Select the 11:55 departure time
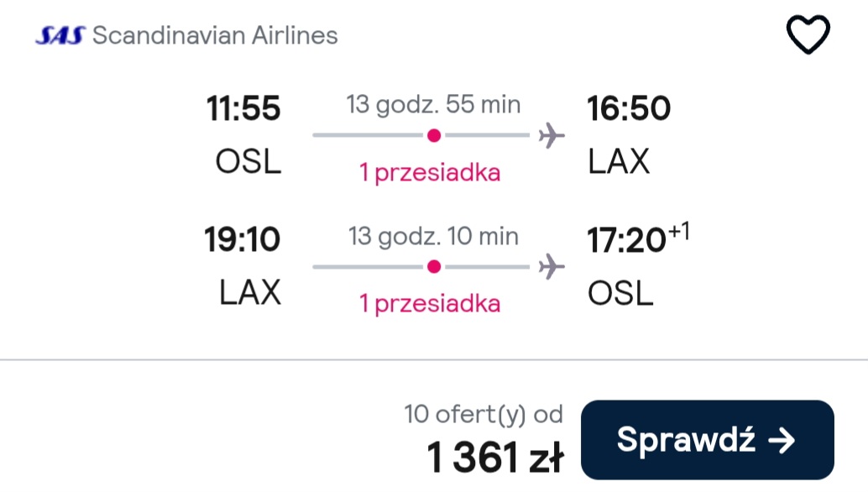This screenshot has height=492, width=868. pos(243,108)
